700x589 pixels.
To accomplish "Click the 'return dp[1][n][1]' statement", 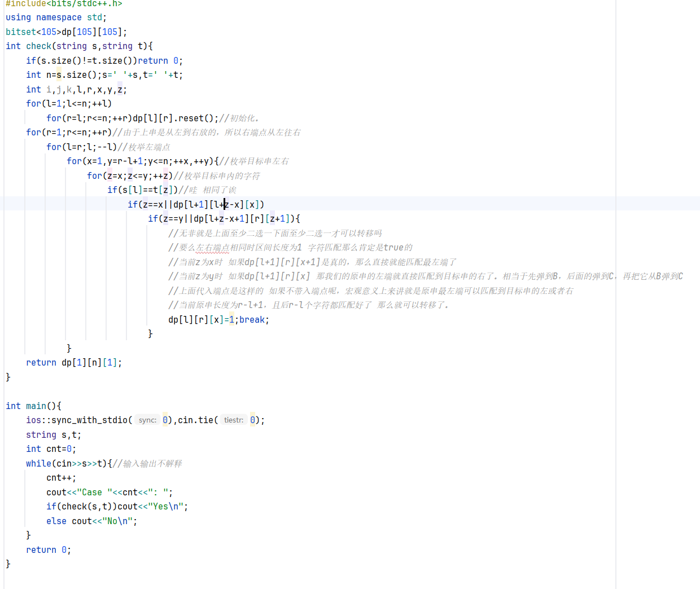I will [x=73, y=363].
